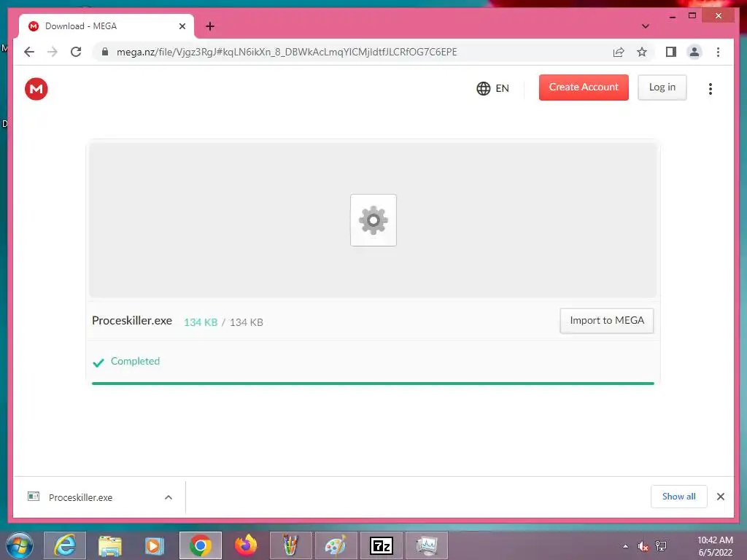The image size is (747, 560).
Task: Change language via the globe EN selector
Action: pyautogui.click(x=492, y=88)
